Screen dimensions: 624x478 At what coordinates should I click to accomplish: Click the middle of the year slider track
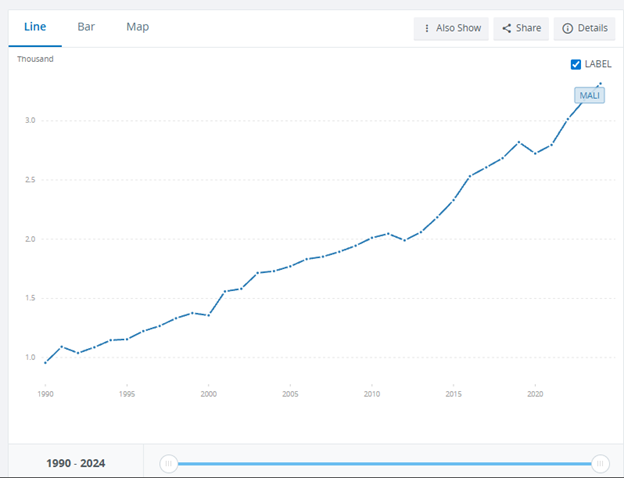click(x=385, y=463)
